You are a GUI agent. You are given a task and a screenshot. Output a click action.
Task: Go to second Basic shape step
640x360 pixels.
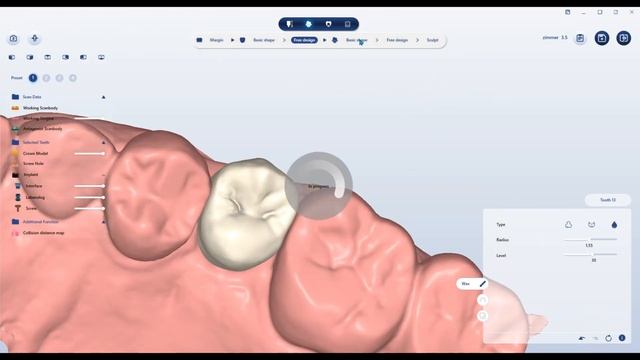point(356,40)
